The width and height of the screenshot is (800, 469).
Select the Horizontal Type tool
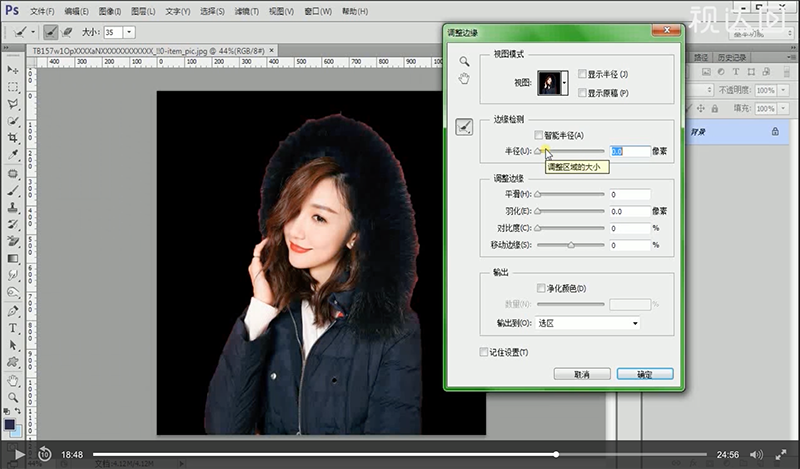coord(13,328)
